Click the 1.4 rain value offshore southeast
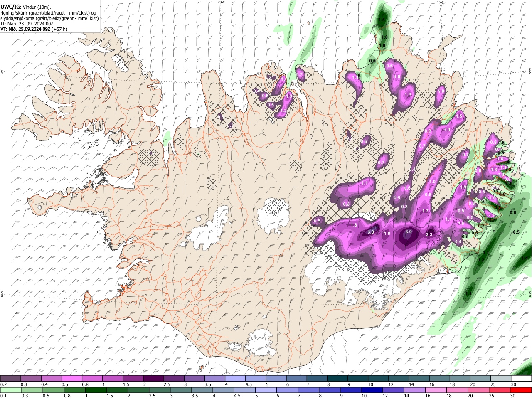 pos(525,258)
